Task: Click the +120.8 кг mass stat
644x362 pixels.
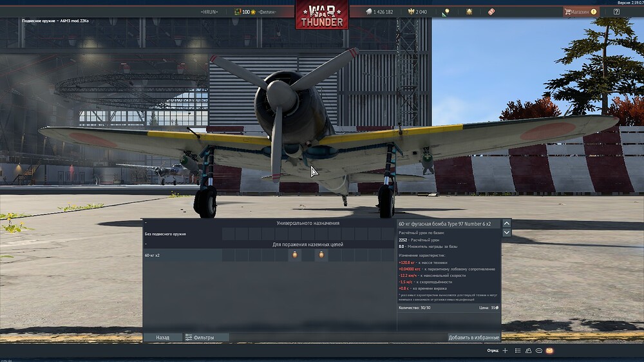Action: click(x=423, y=263)
